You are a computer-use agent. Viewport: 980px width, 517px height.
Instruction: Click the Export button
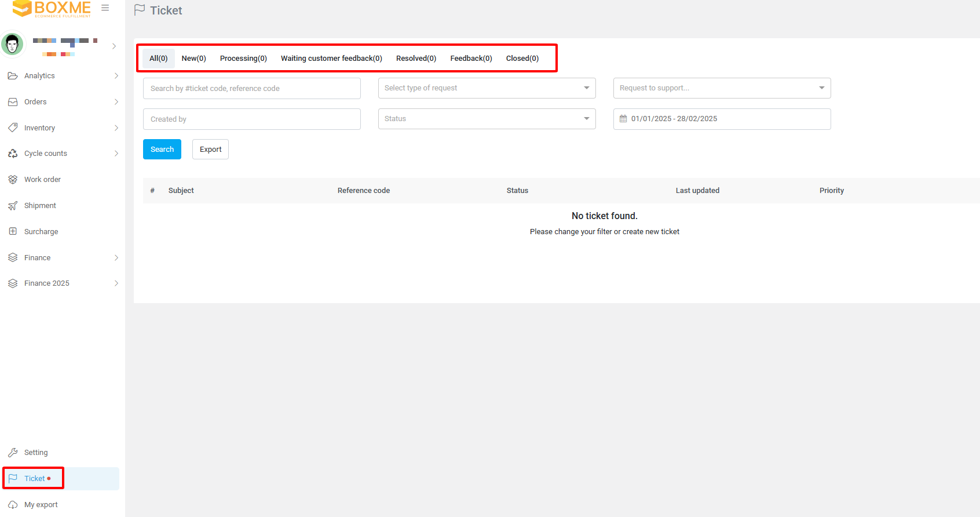[210, 150]
